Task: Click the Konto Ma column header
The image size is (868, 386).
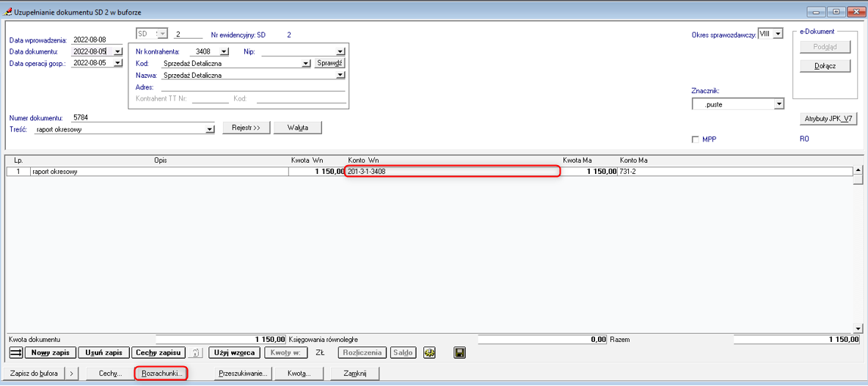Action: click(x=634, y=160)
